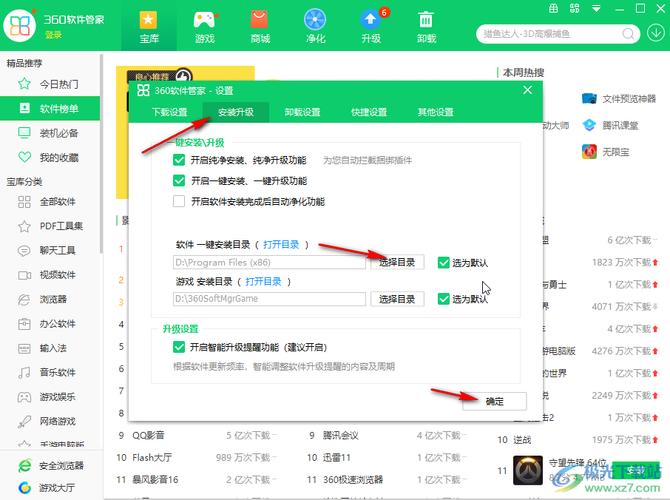
Task: Open 腾讯会议 in ranking list
Action: [340, 435]
